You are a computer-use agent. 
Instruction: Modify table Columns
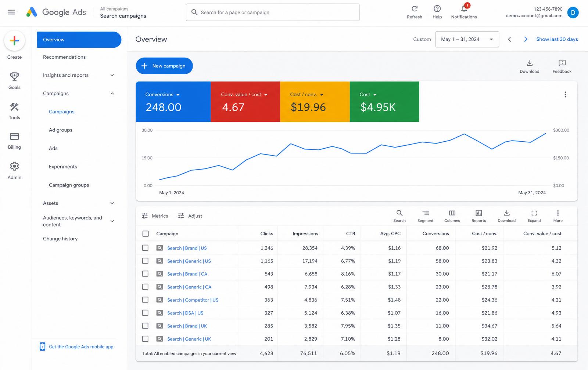[x=452, y=216]
